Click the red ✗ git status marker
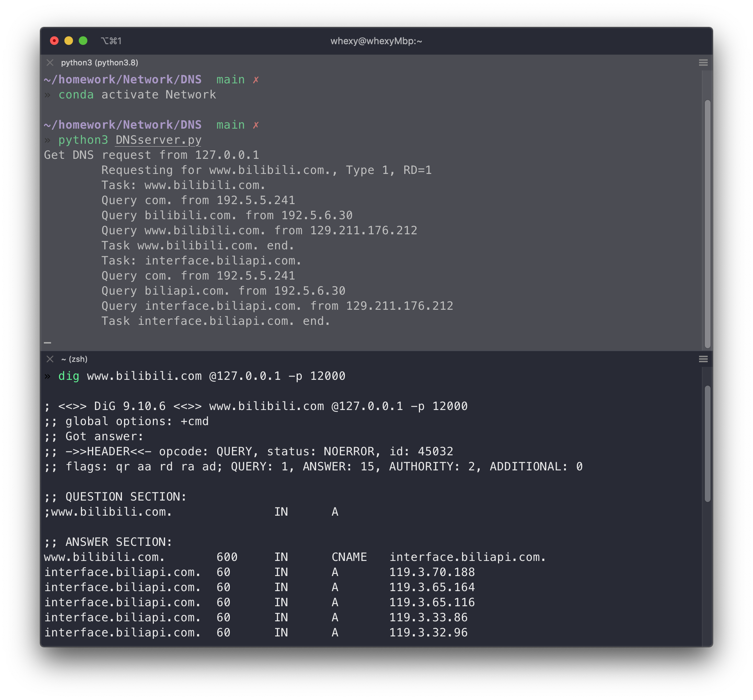This screenshot has width=753, height=700. [x=256, y=80]
